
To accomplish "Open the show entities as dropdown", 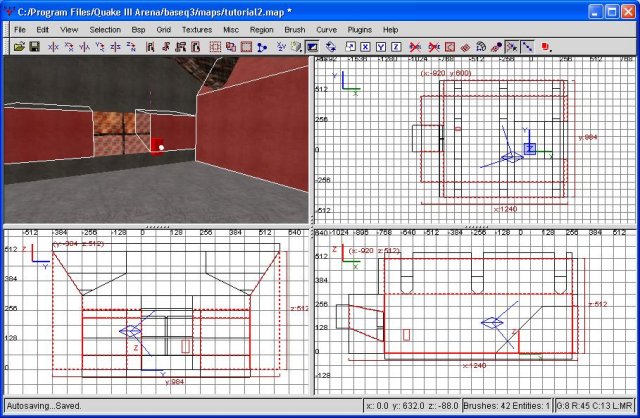I will coord(546,47).
